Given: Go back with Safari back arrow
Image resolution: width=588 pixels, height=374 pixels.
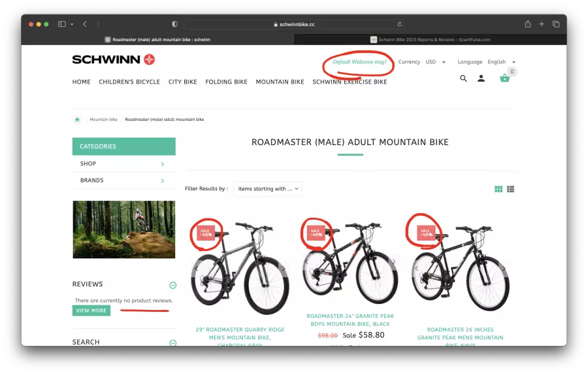Looking at the screenshot, I should coord(85,24).
